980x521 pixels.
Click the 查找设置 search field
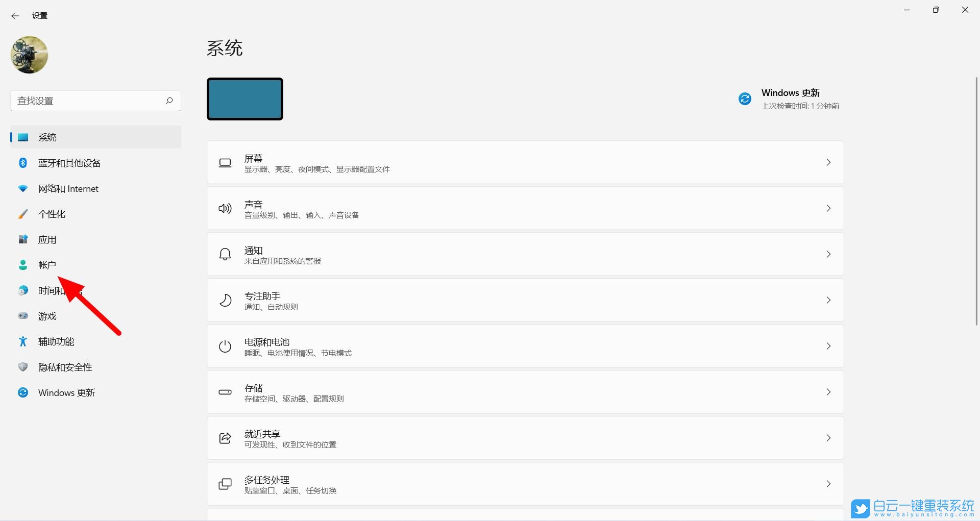87,101
